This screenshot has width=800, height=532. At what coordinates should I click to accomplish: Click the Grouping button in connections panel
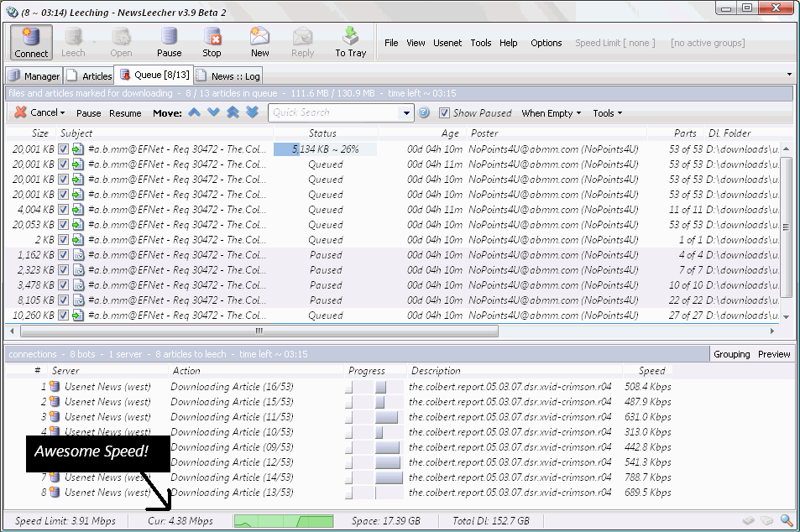pos(732,354)
